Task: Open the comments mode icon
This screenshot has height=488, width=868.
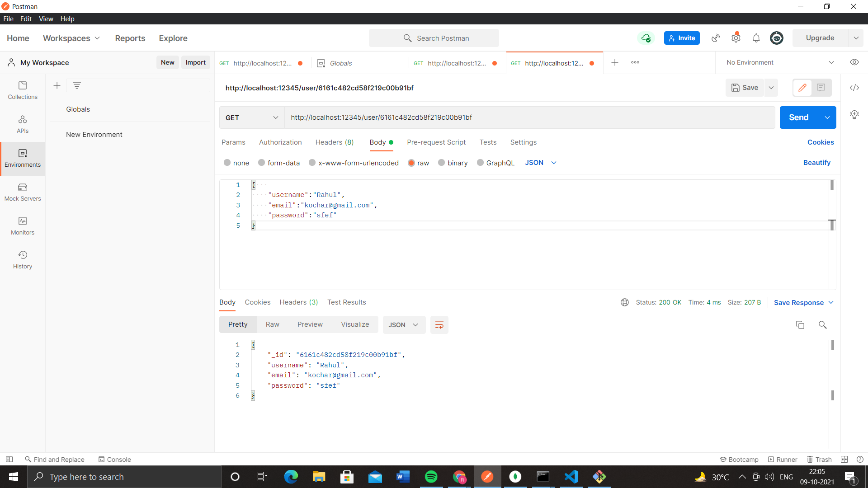Action: pyautogui.click(x=821, y=88)
